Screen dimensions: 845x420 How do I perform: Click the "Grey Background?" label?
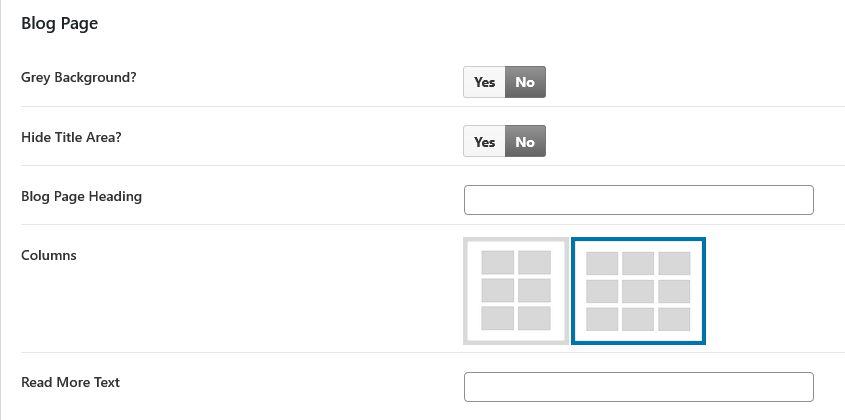pos(78,77)
